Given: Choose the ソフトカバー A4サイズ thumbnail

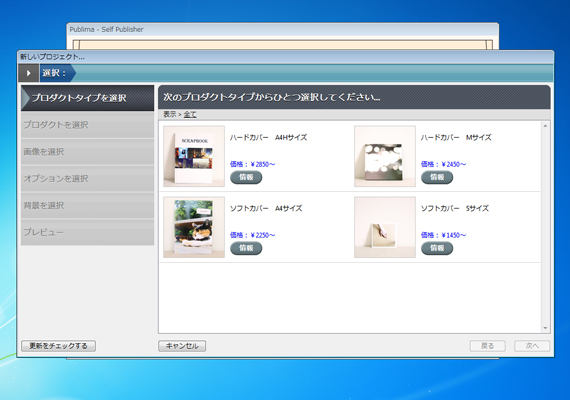Looking at the screenshot, I should (x=194, y=227).
